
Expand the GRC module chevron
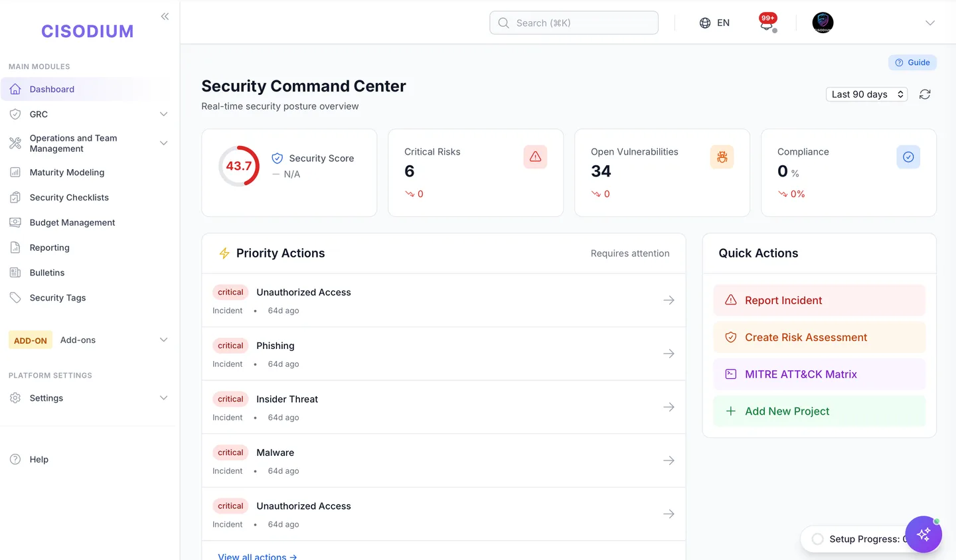pos(163,114)
